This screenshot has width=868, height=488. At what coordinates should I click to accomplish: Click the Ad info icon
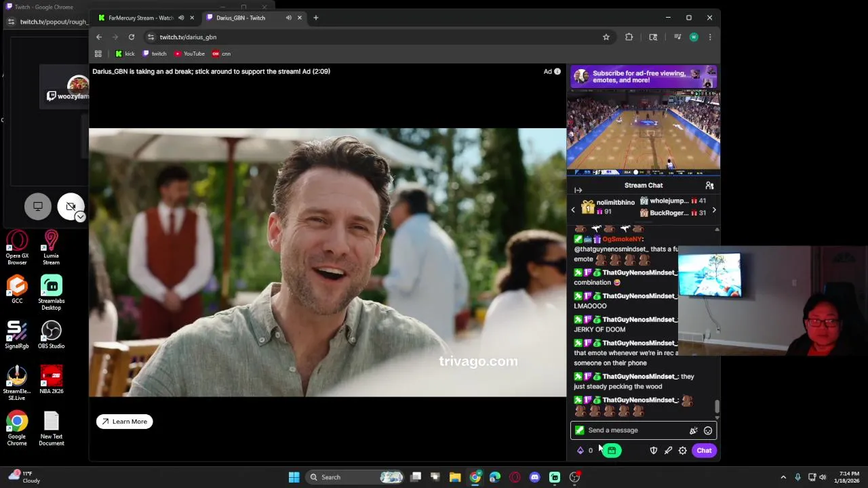(557, 71)
